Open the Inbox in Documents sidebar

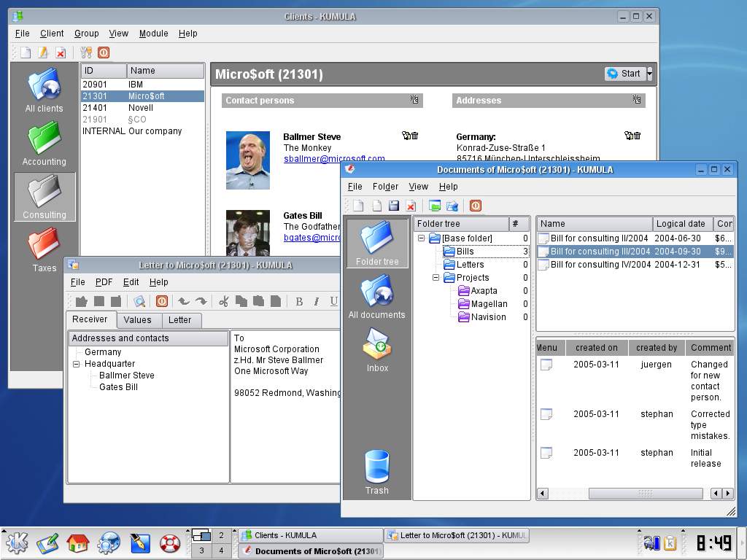377,350
